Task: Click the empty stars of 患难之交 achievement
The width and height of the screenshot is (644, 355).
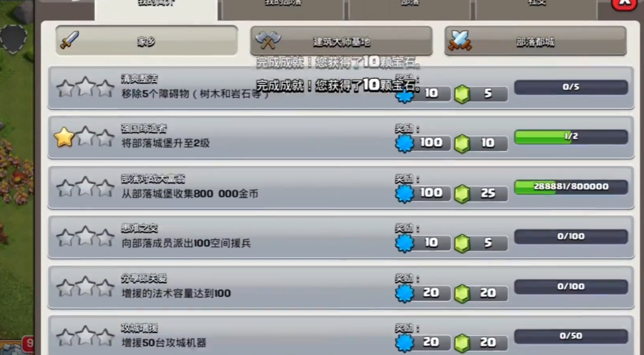Action: point(85,236)
